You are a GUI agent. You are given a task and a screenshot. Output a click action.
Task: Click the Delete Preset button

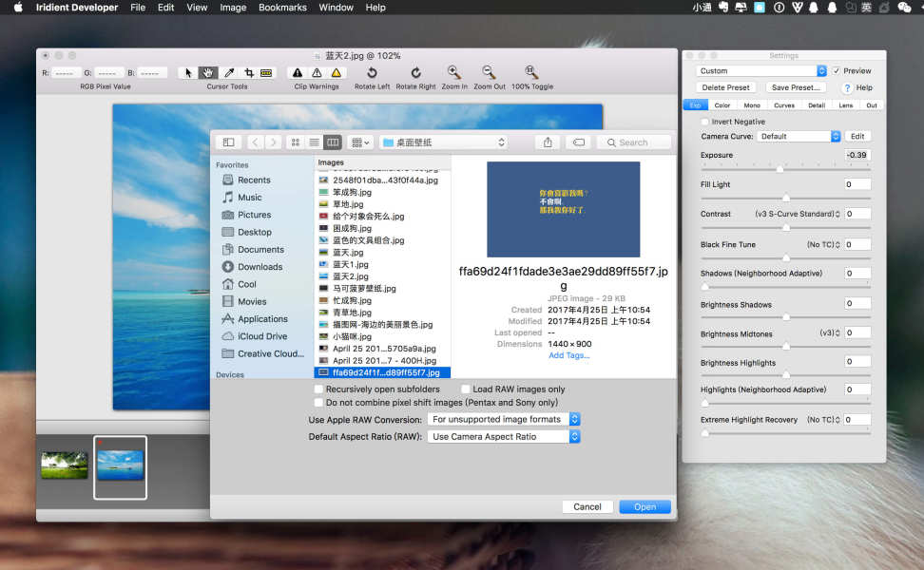[725, 87]
